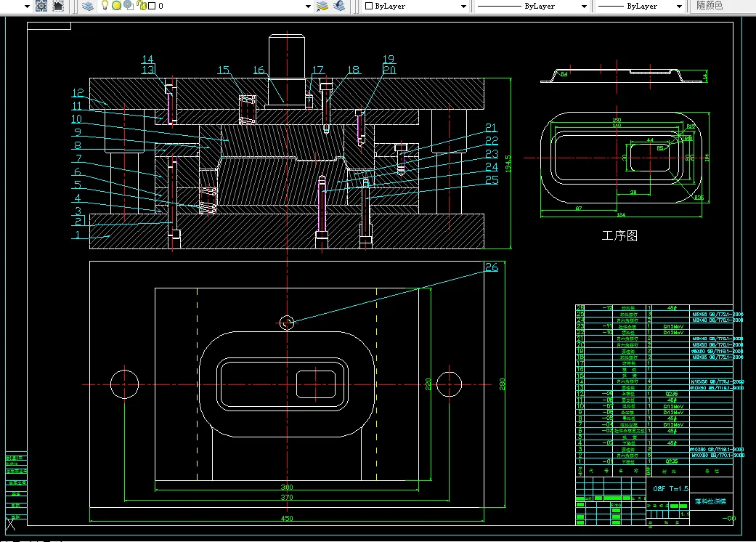
Task: Click the UCS origin icon in bottom-left
Action: pyautogui.click(x=11, y=524)
